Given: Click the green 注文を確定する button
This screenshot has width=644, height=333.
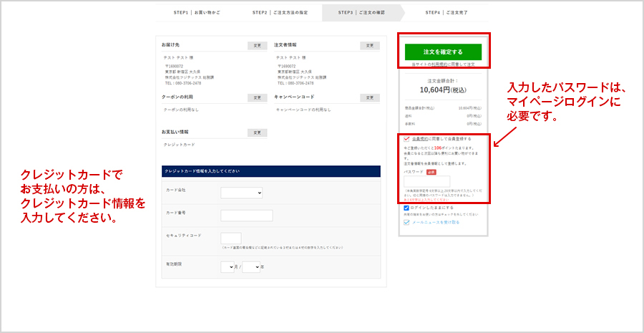Looking at the screenshot, I should (x=443, y=52).
